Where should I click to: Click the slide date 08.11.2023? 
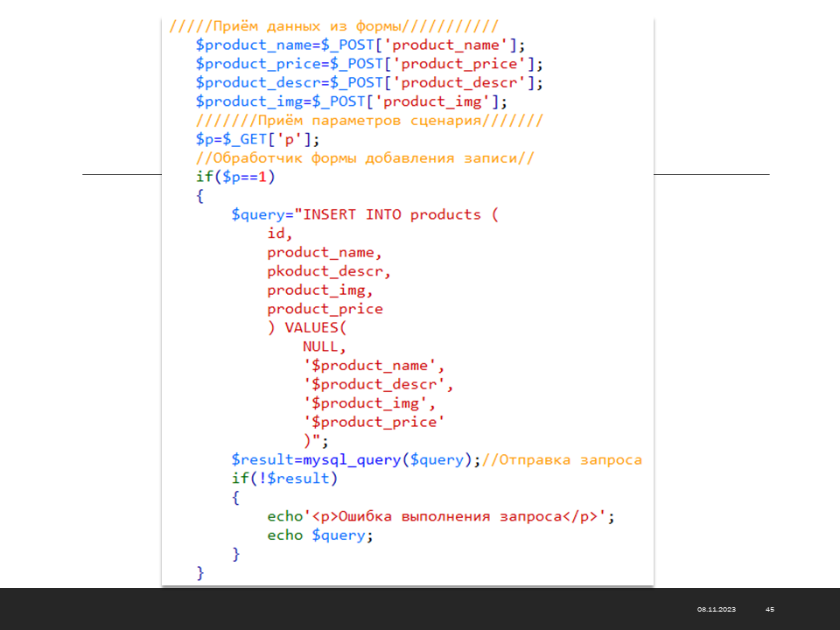[717, 610]
